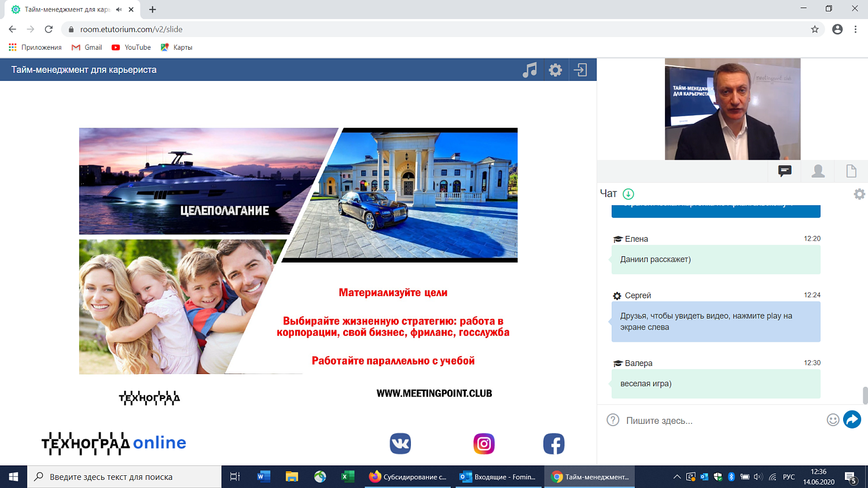Open the Instagram page

pos(483,443)
